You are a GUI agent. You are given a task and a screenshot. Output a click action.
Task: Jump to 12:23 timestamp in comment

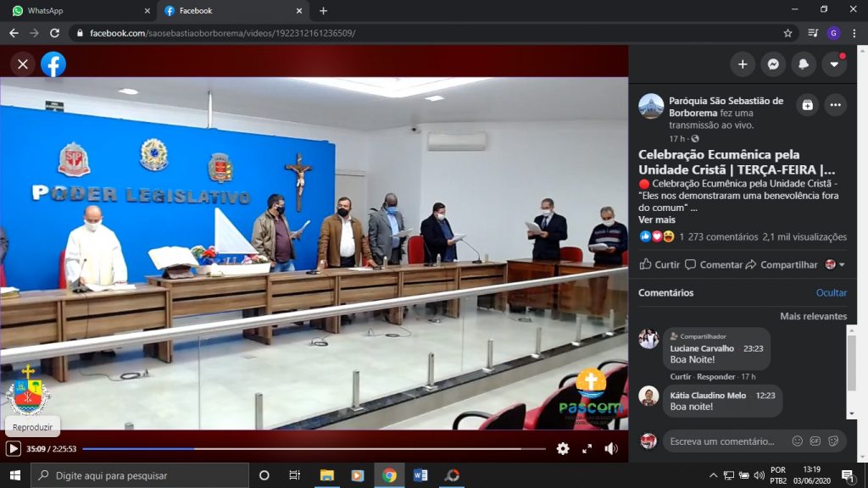[765, 396]
